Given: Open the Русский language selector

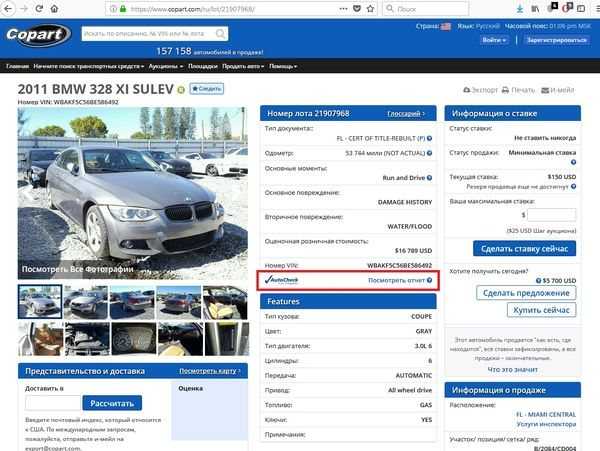Looking at the screenshot, I should point(488,26).
